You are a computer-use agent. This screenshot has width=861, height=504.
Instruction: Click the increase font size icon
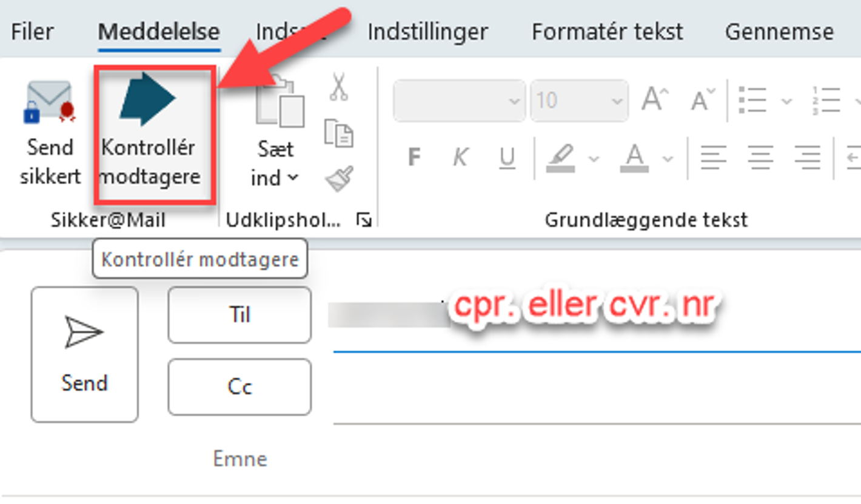(x=655, y=100)
